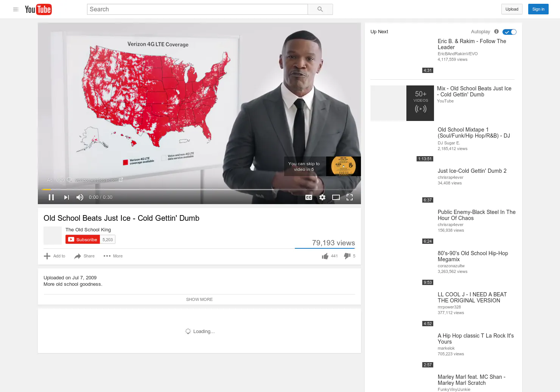The image size is (560, 392).
Task: Open Eric B. & Rakim - Follow The Leader
Action: pyautogui.click(x=472, y=44)
